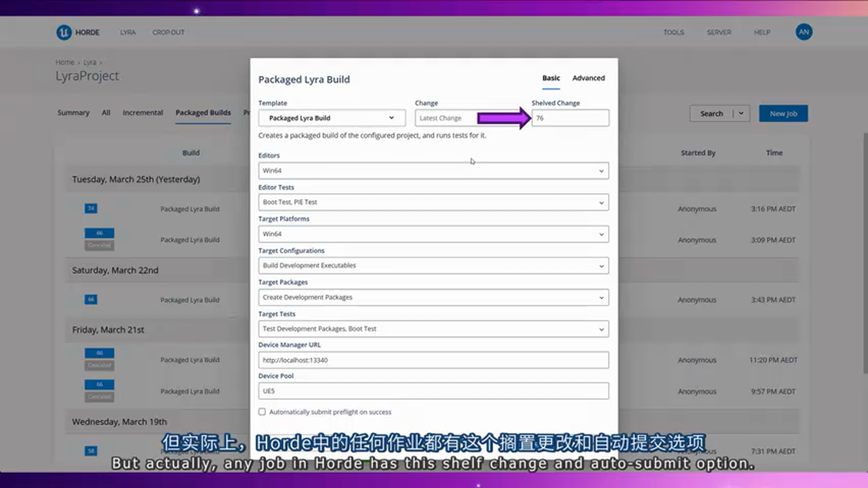
Task: Select job badge 74 for Packaged Lyra Build
Action: click(90, 208)
